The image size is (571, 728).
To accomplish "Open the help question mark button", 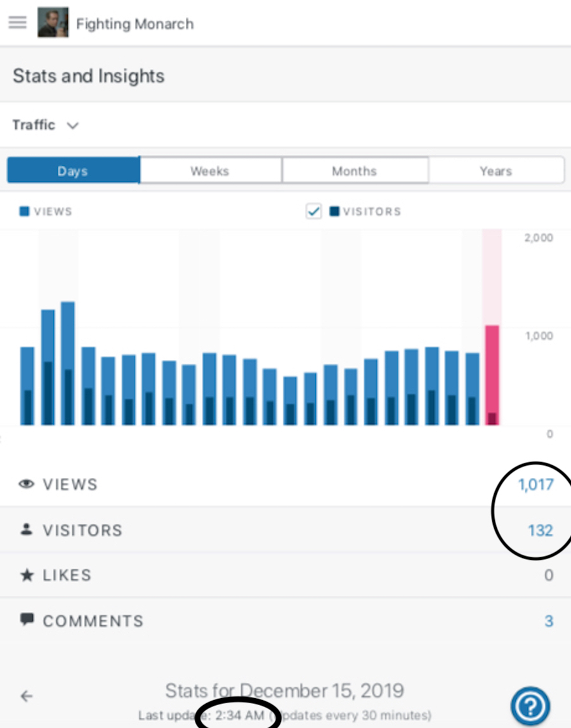I will (530, 706).
